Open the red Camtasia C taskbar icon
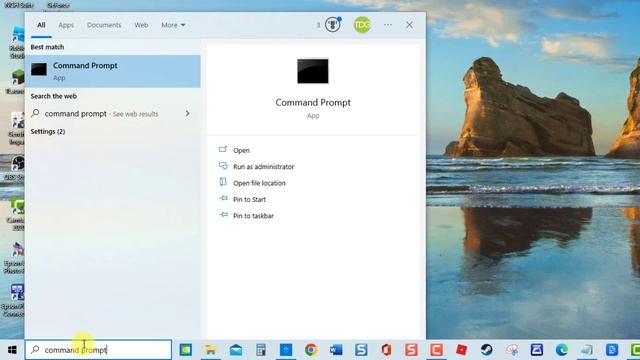 point(436,350)
